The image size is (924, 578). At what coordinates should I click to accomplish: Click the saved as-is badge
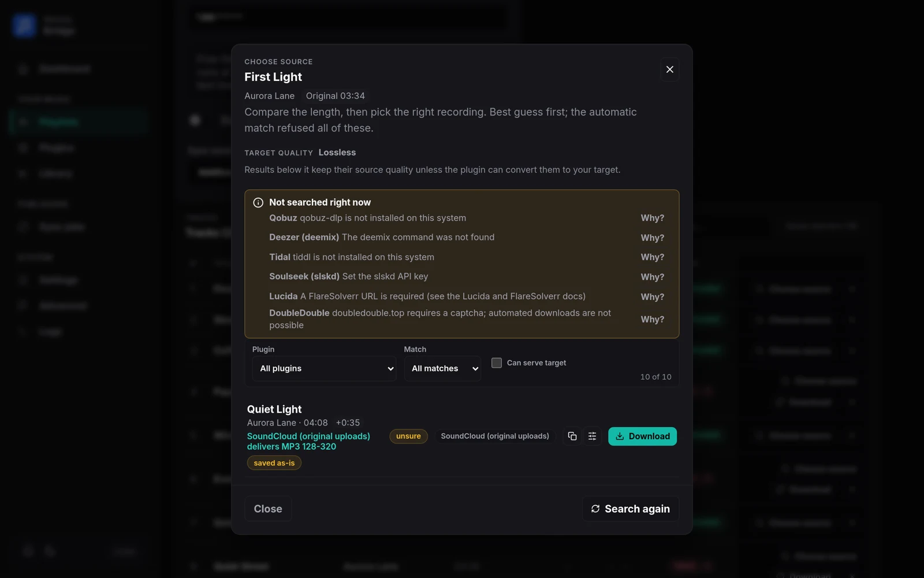(x=274, y=463)
